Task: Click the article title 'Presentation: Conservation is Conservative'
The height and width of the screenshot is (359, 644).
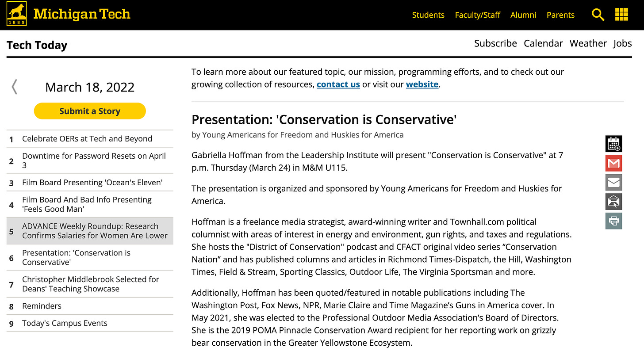Action: pos(324,119)
